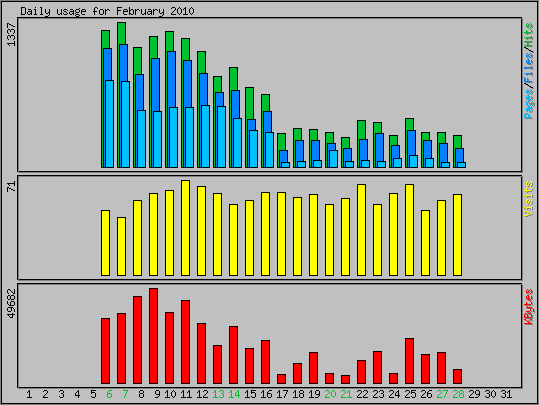
Task: Click the light blue Pages bar for day 6
Action: pyautogui.click(x=109, y=124)
